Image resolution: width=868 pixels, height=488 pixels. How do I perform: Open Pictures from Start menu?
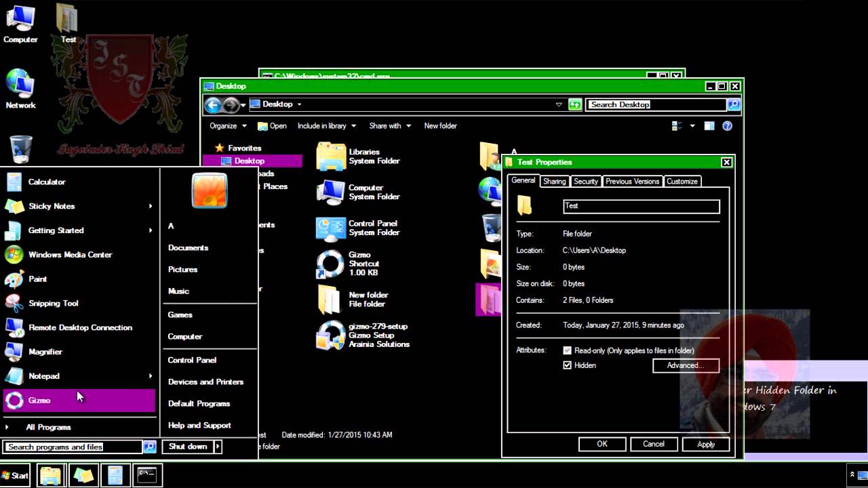click(x=182, y=270)
